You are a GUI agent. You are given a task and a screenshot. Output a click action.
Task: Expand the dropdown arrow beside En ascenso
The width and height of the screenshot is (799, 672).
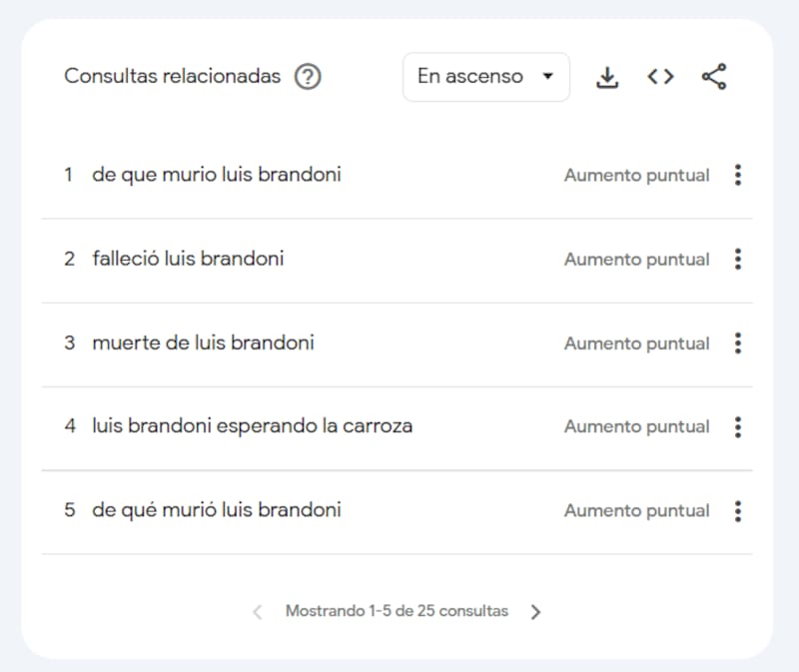(547, 76)
